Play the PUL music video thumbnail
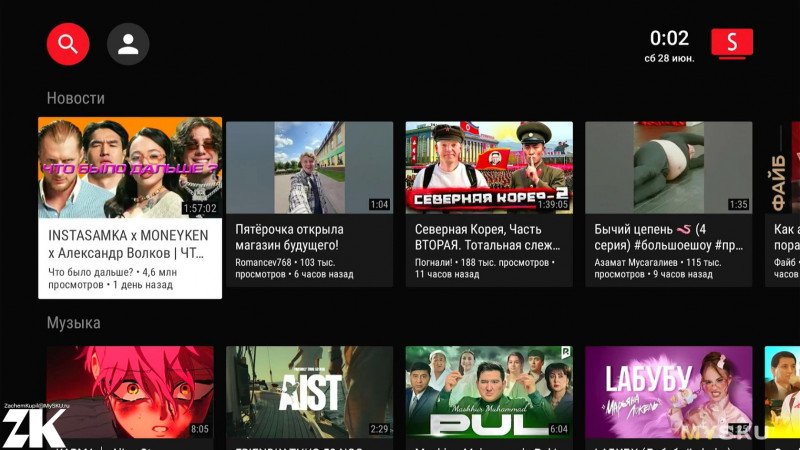 click(x=489, y=392)
